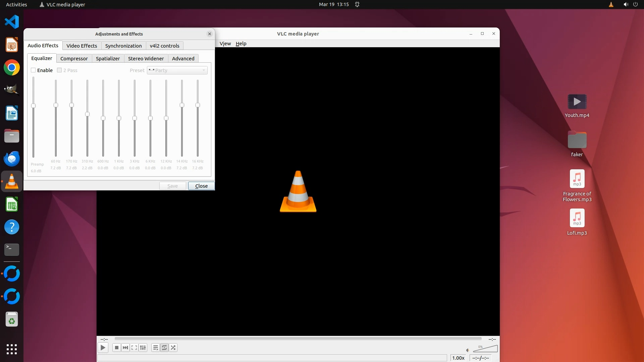Toggle fullscreen video mode icon

pyautogui.click(x=134, y=348)
